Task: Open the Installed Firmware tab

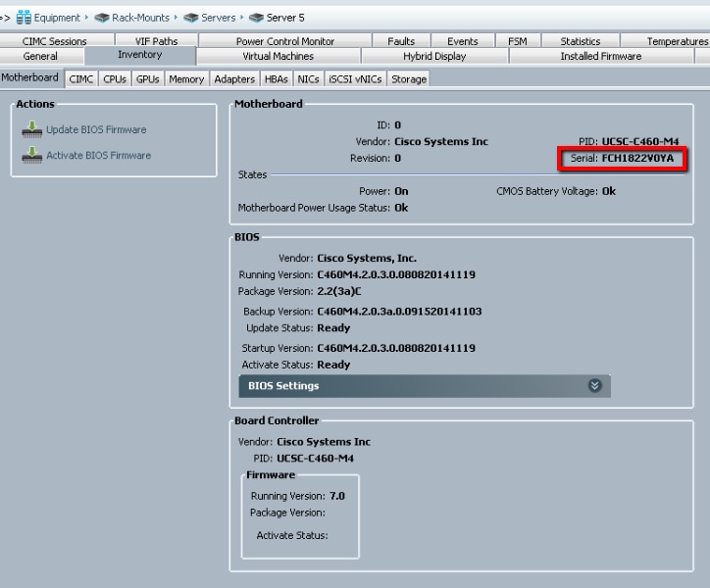Action: pyautogui.click(x=601, y=56)
